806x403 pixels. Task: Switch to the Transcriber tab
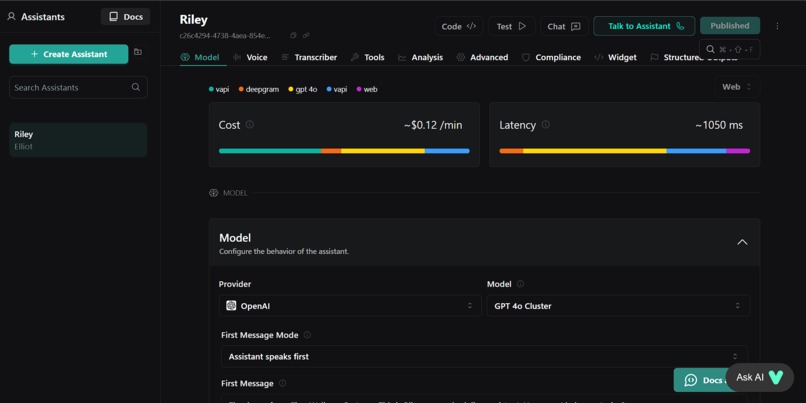(x=309, y=58)
